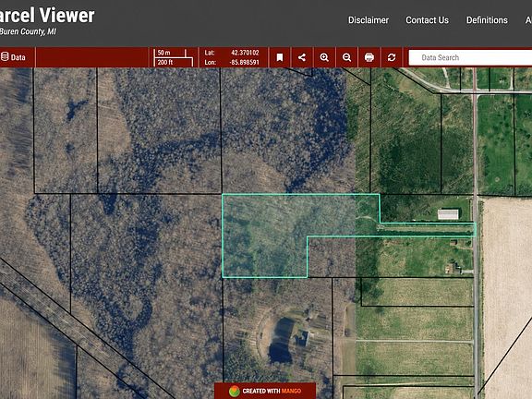Click the Created with Mango banner

click(x=265, y=391)
